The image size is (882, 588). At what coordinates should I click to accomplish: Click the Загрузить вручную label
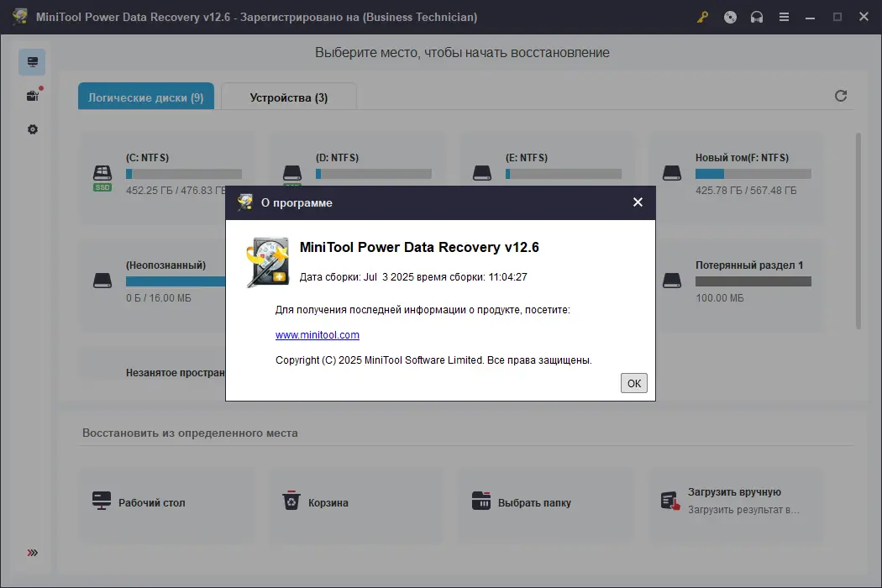pyautogui.click(x=734, y=491)
